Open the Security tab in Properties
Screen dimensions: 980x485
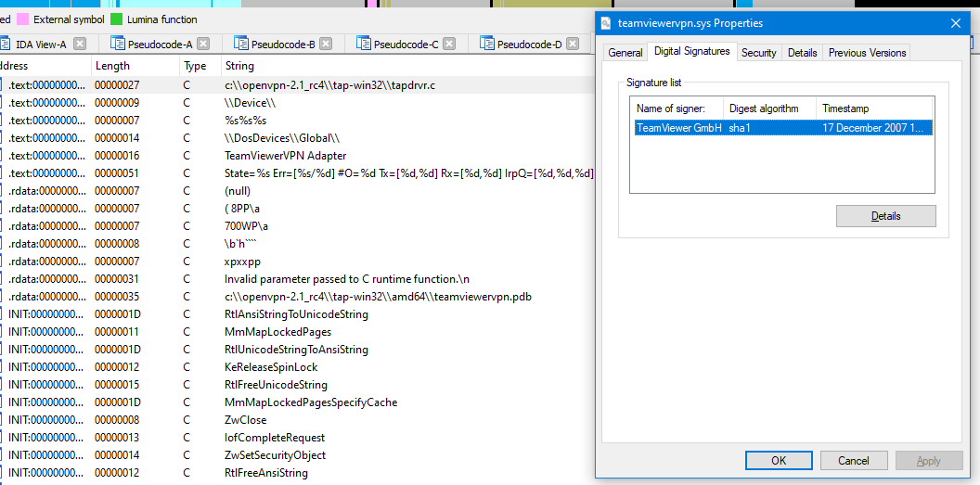pyautogui.click(x=759, y=53)
